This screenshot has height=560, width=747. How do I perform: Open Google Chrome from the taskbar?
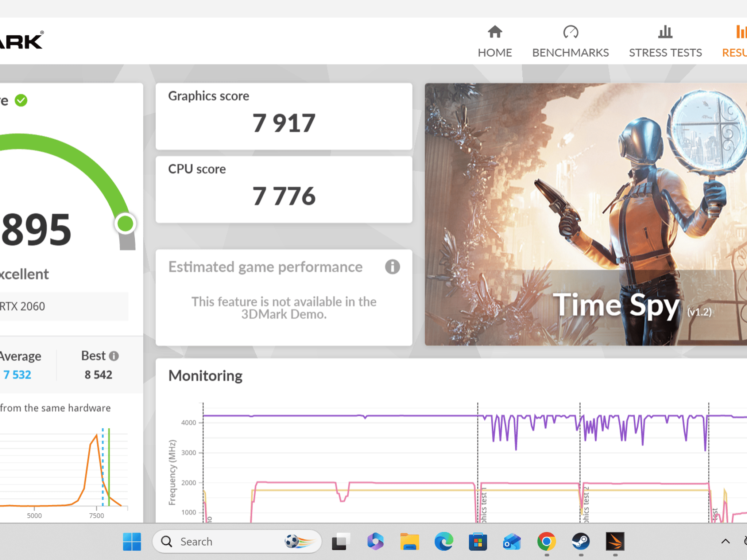(546, 541)
